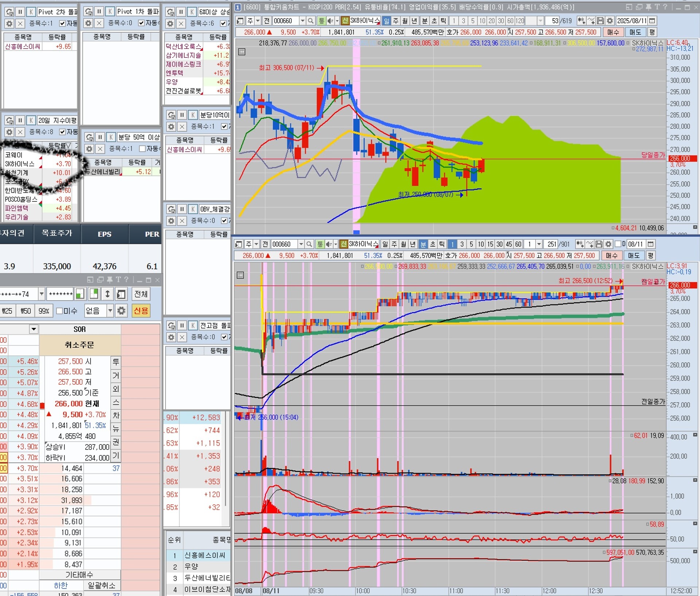Toggle the 미수 checkbox
Viewport: 700px width, 596px height.
pos(60,311)
